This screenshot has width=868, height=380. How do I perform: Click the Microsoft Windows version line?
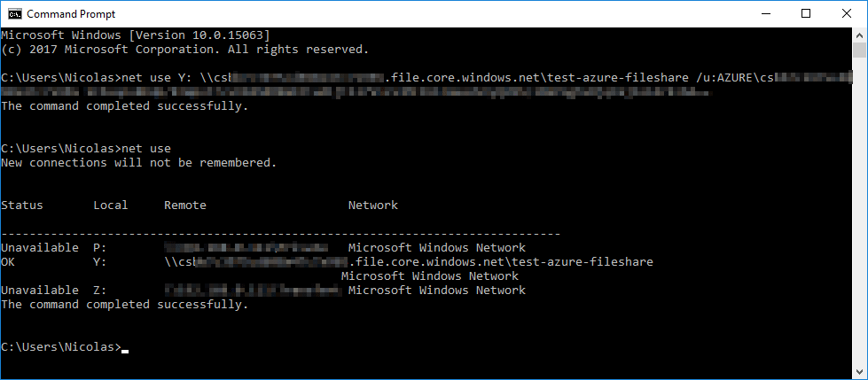pos(136,35)
